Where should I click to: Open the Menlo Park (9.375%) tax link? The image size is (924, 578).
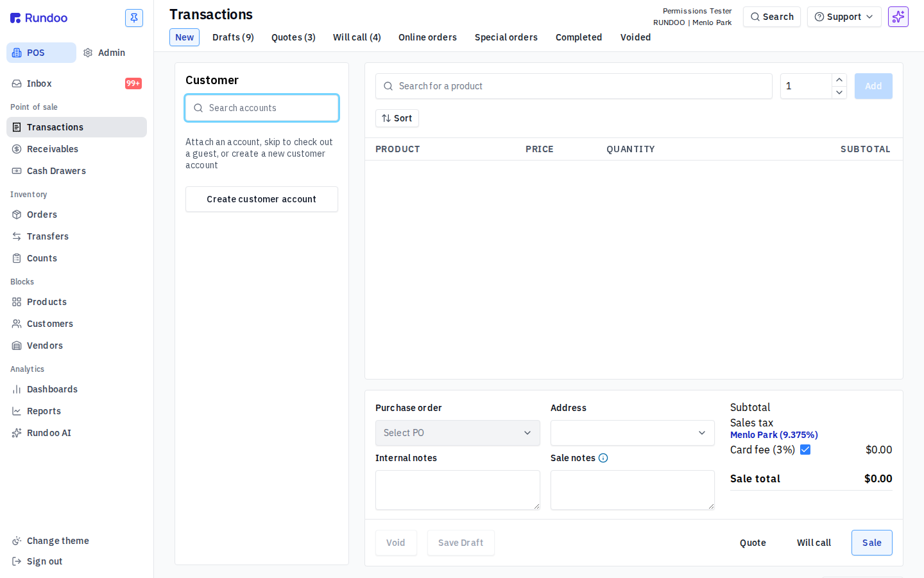click(x=774, y=435)
